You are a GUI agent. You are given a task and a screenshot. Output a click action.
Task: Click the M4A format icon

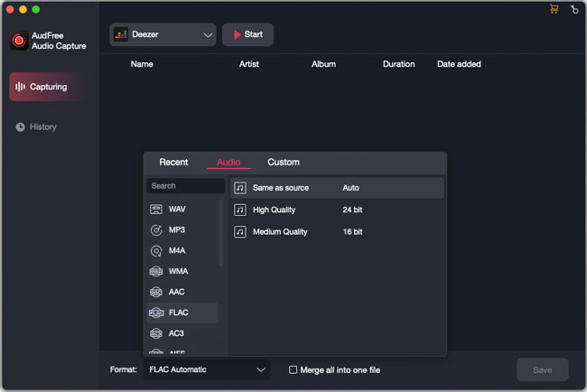(156, 250)
